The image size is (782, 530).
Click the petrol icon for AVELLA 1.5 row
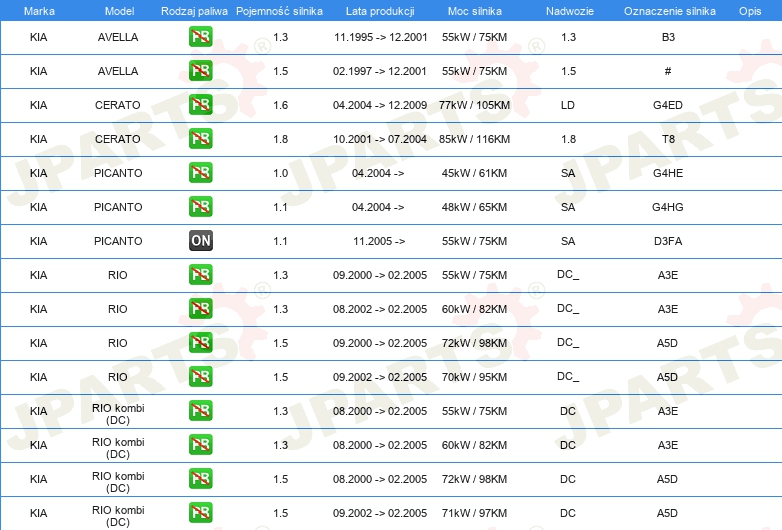(200, 71)
